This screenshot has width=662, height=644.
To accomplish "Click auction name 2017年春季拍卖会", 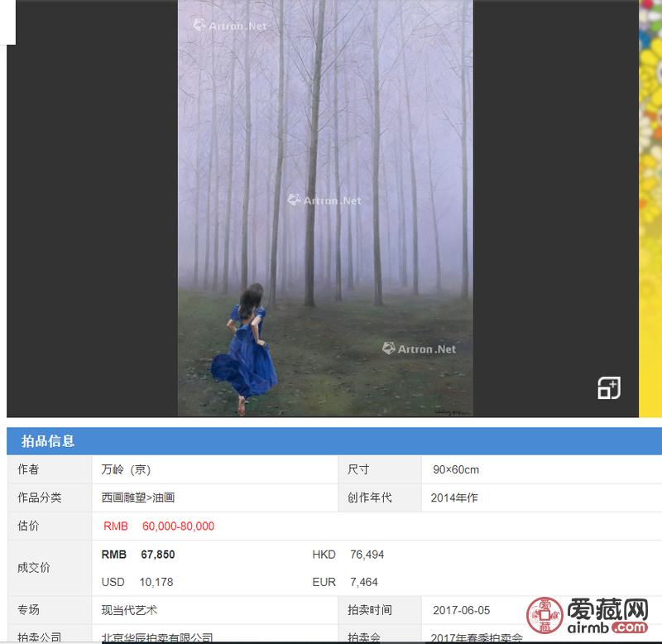I will [x=477, y=637].
